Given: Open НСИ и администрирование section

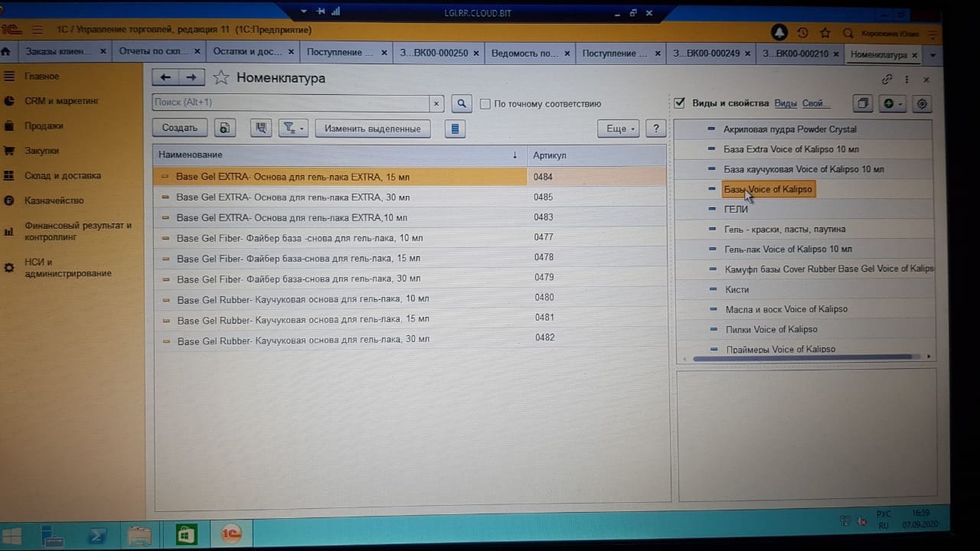Looking at the screenshot, I should [x=67, y=268].
